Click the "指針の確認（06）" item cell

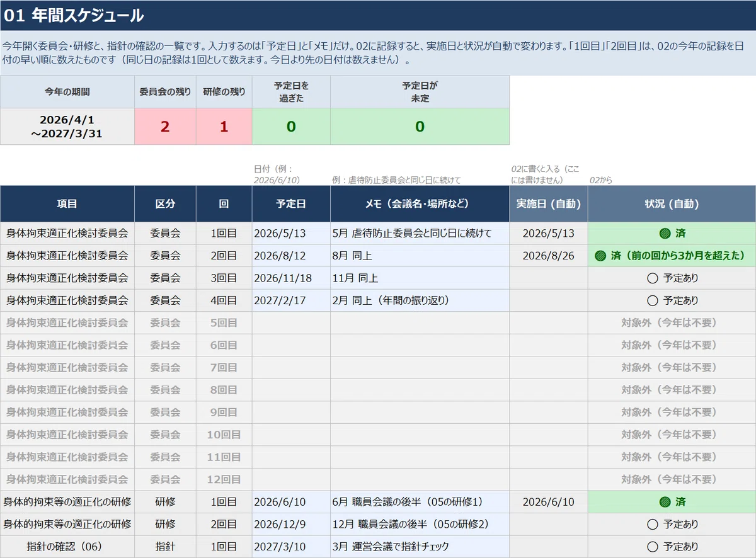coord(67,547)
